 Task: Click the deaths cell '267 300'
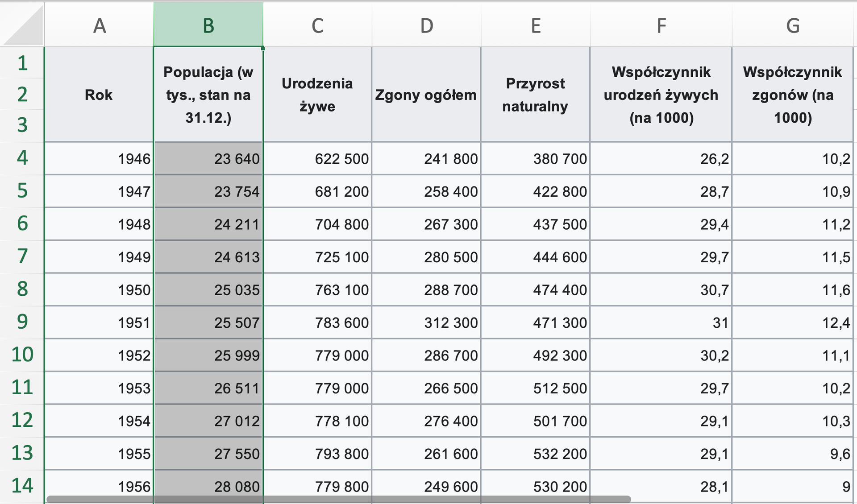coord(426,224)
